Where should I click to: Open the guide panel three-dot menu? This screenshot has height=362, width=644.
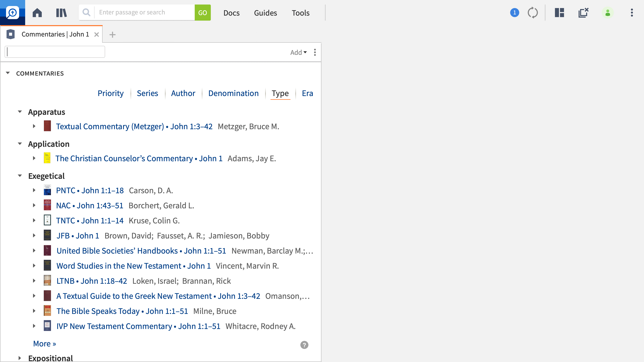(x=315, y=52)
